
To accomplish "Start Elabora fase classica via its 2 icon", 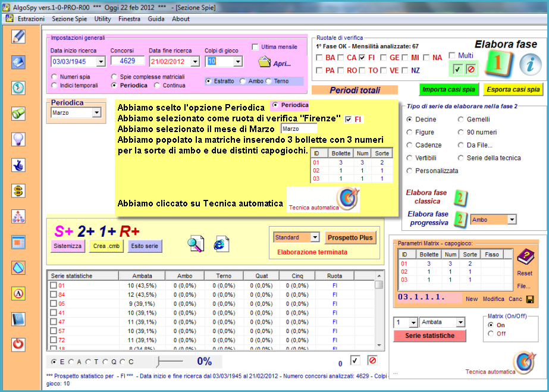I will click(x=460, y=197).
